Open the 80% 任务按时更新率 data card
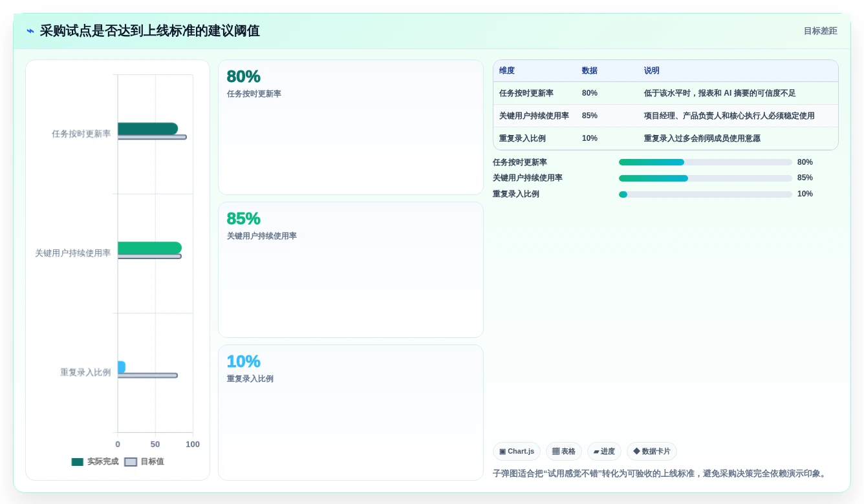The image size is (864, 504). [351, 127]
